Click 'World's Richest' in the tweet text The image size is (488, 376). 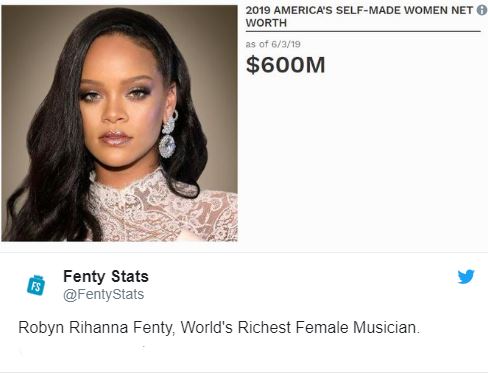[236, 327]
